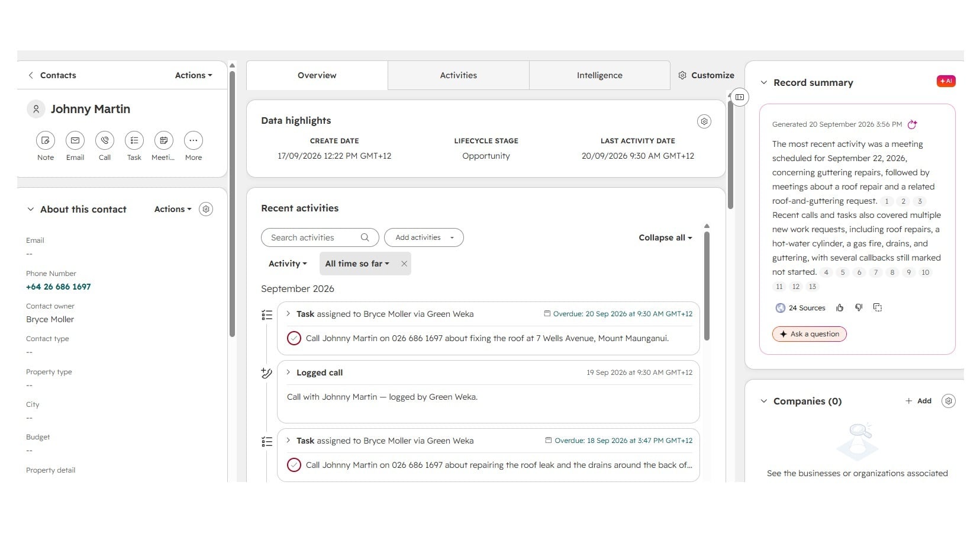Collapse the Companies (0) section
Image resolution: width=980 pixels, height=533 pixels.
pos(764,401)
